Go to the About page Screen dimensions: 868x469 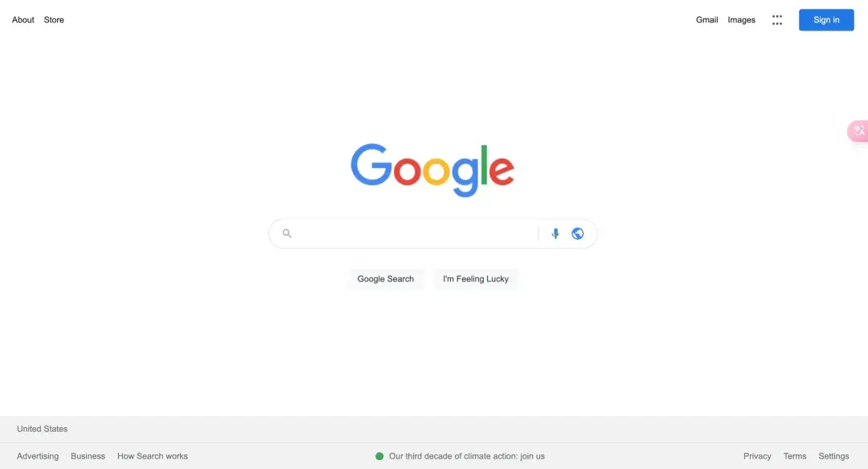click(x=23, y=20)
